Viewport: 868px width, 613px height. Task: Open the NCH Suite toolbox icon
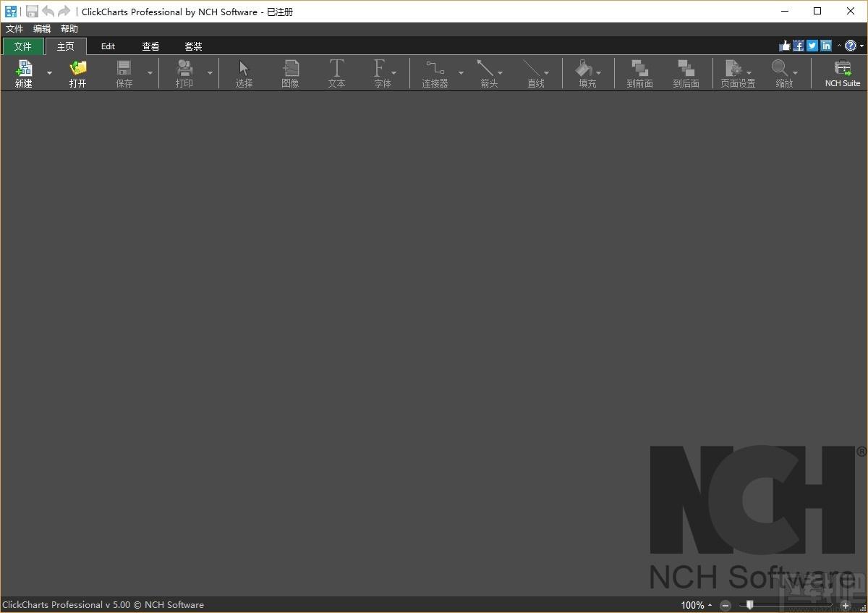pyautogui.click(x=843, y=68)
